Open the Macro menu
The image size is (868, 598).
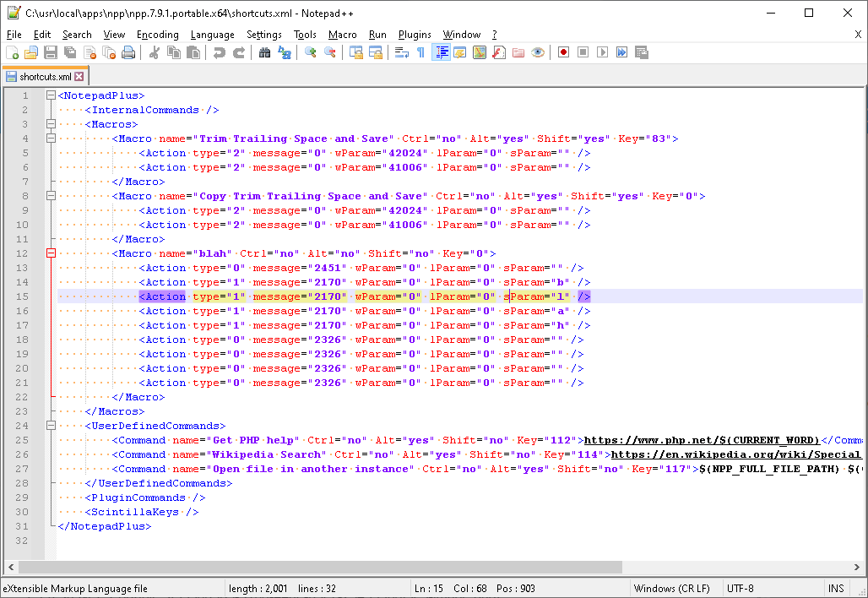342,35
